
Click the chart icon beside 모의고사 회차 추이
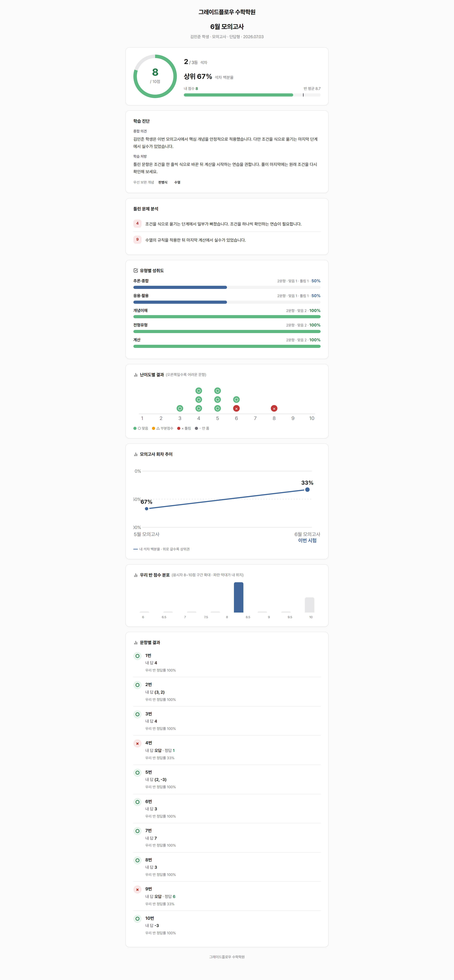(x=136, y=454)
